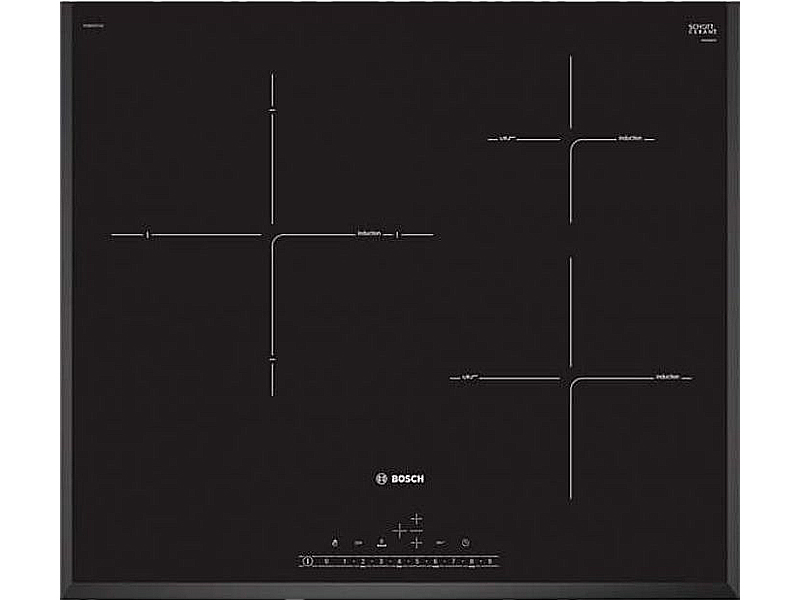800x600 pixels.
Task: Click the bottom-right zone's induction label
Action: coord(667,376)
